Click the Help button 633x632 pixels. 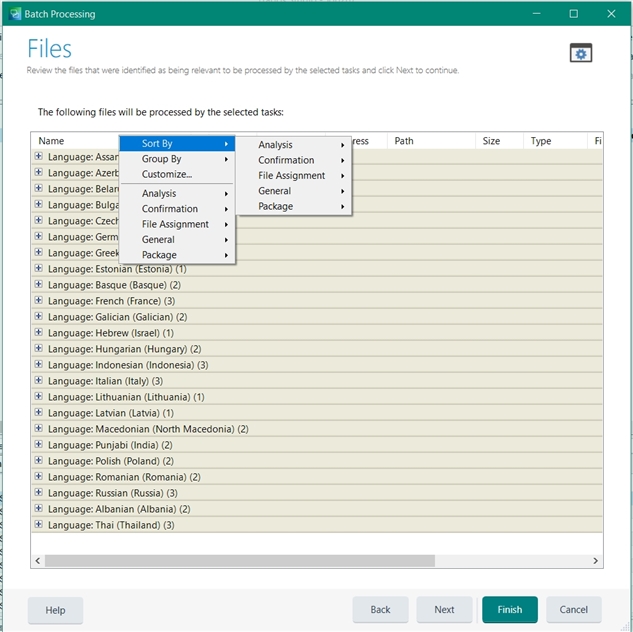click(55, 610)
